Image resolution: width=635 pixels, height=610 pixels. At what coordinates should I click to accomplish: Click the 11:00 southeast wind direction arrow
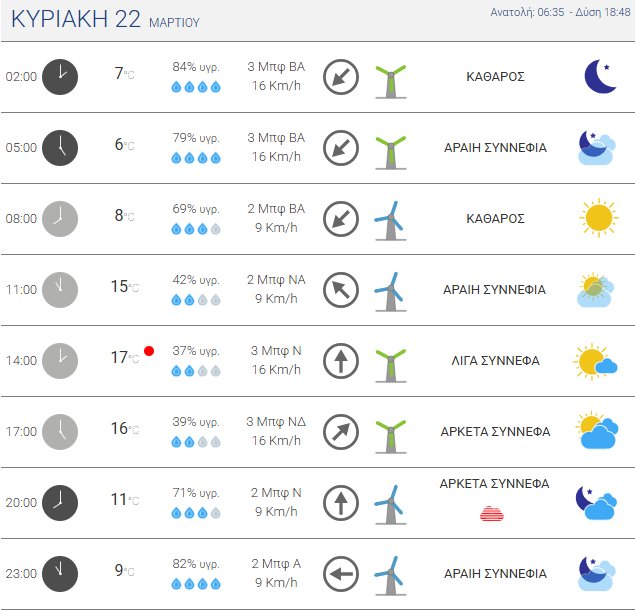pos(341,290)
